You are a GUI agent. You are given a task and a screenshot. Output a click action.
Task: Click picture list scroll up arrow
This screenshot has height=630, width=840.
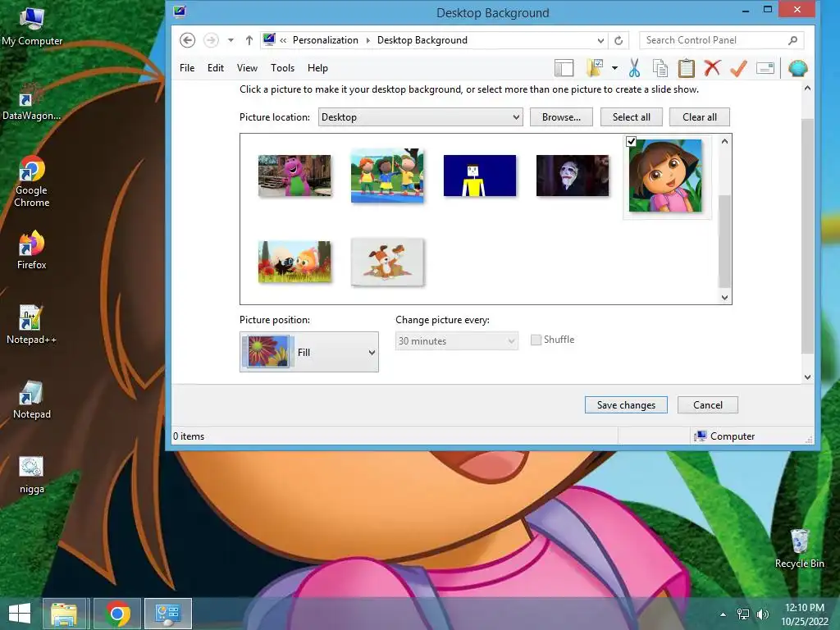click(x=725, y=141)
